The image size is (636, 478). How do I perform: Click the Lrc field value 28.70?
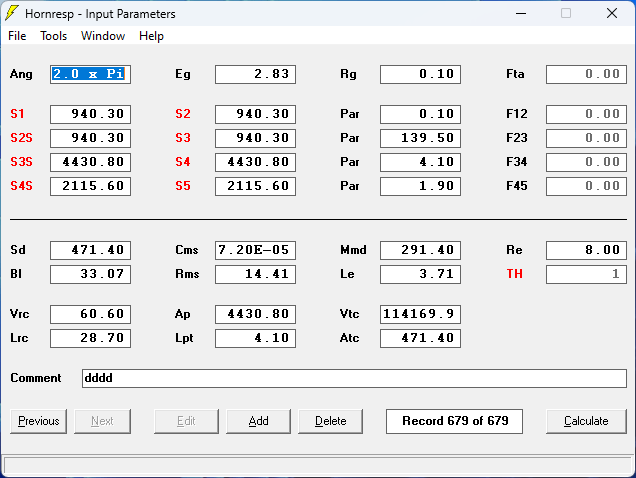click(90, 338)
